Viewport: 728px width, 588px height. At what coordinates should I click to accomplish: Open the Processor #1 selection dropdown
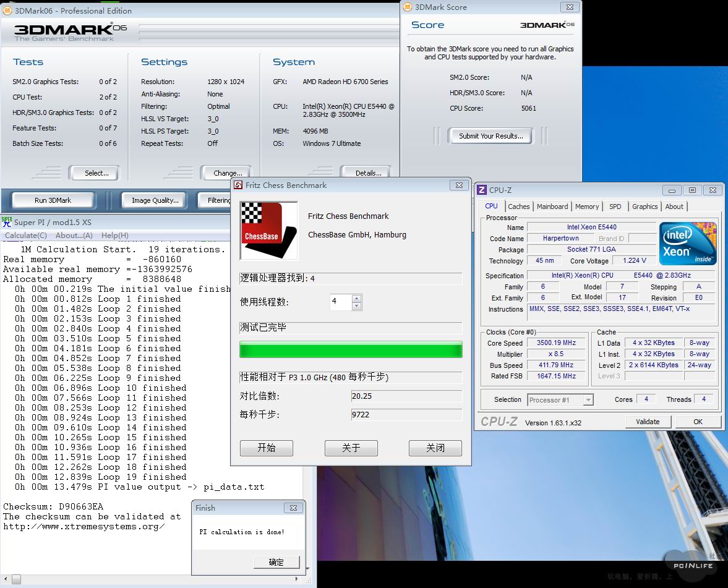(588, 399)
